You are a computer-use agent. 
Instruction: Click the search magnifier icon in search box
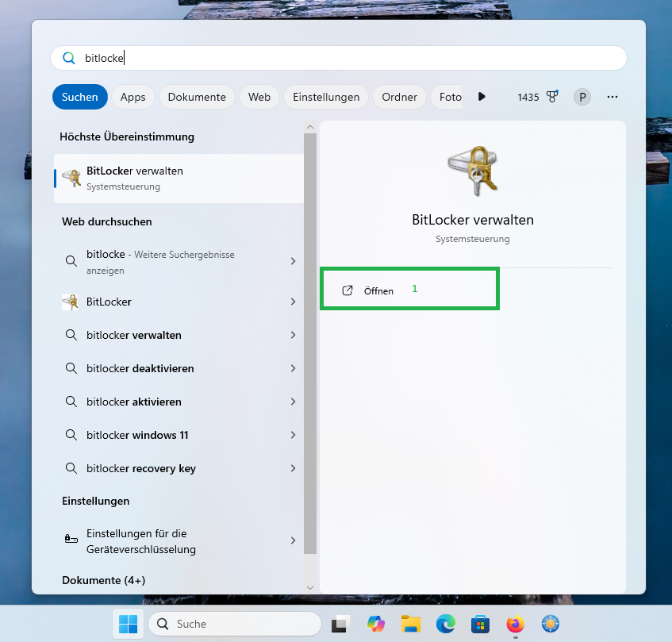[x=69, y=58]
